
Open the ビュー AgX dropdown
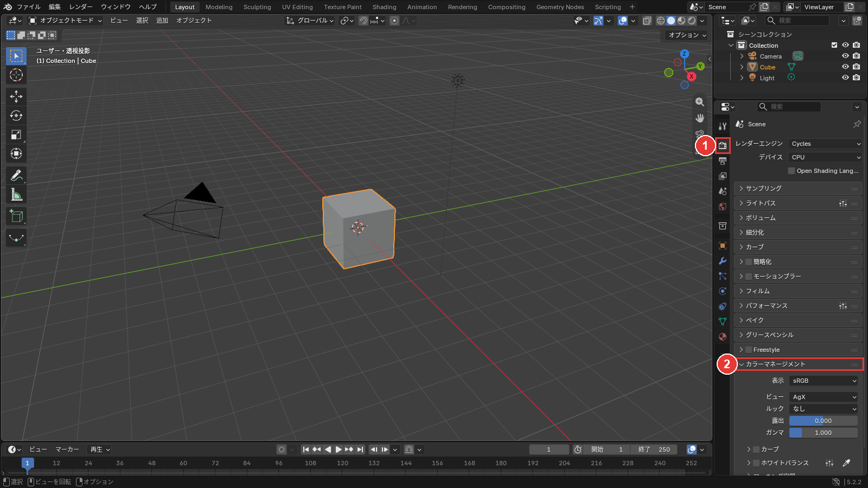tap(824, 397)
